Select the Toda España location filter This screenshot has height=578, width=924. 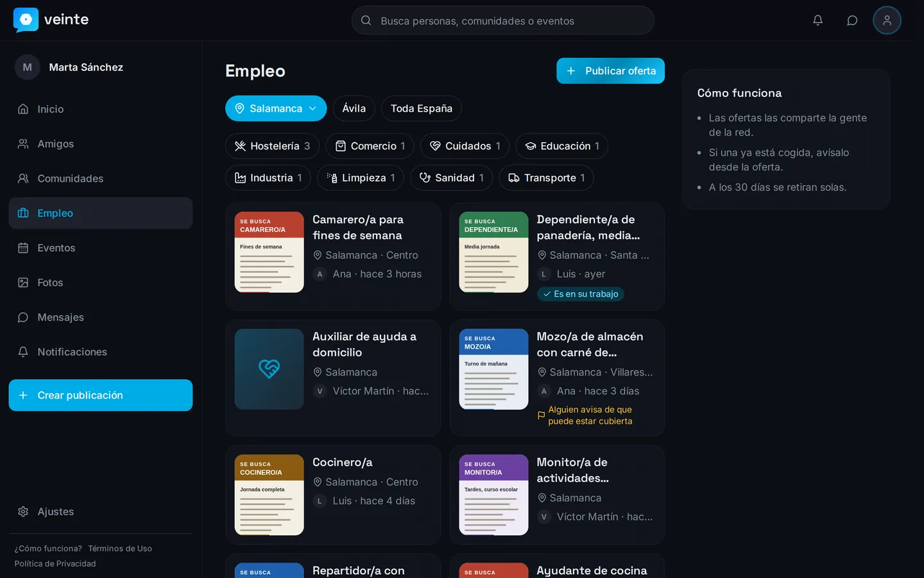coord(422,109)
